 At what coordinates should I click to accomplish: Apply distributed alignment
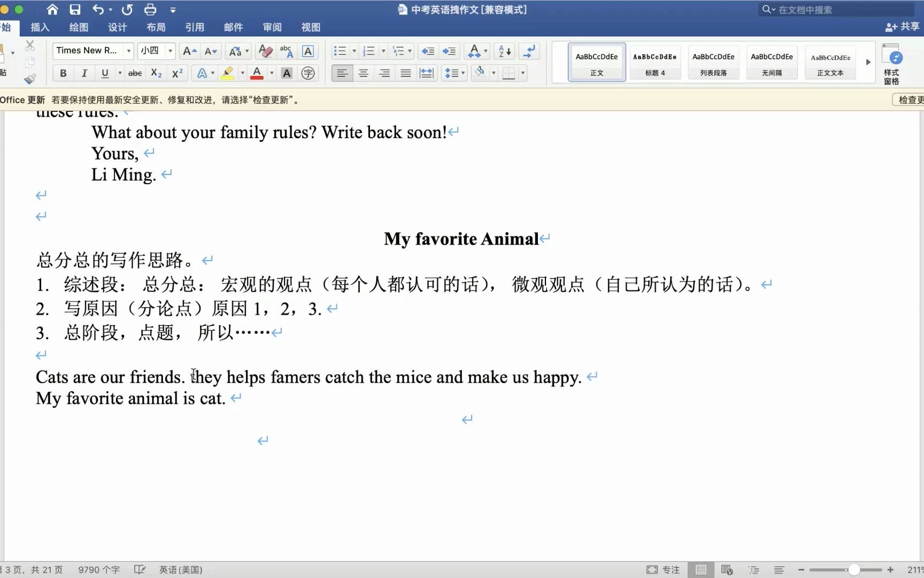pos(427,73)
